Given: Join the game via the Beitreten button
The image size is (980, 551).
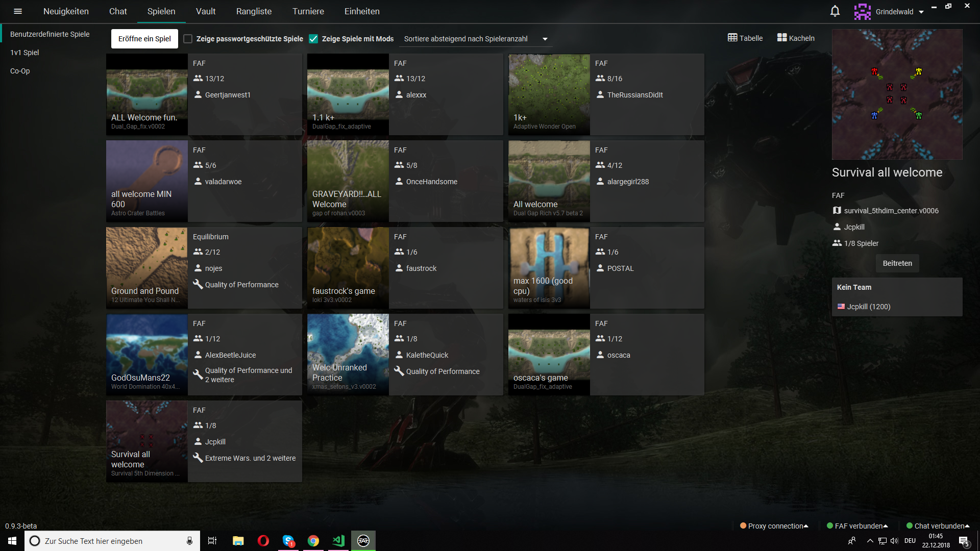Looking at the screenshot, I should coord(897,263).
